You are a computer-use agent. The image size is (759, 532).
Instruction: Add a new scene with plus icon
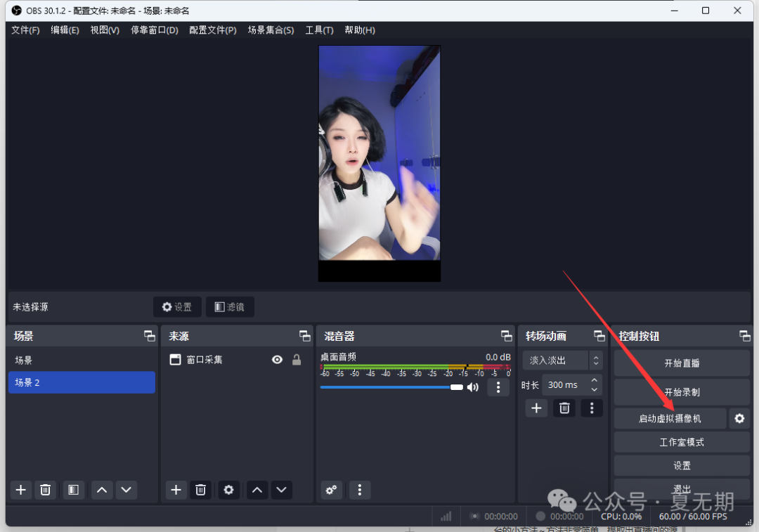[x=21, y=490]
